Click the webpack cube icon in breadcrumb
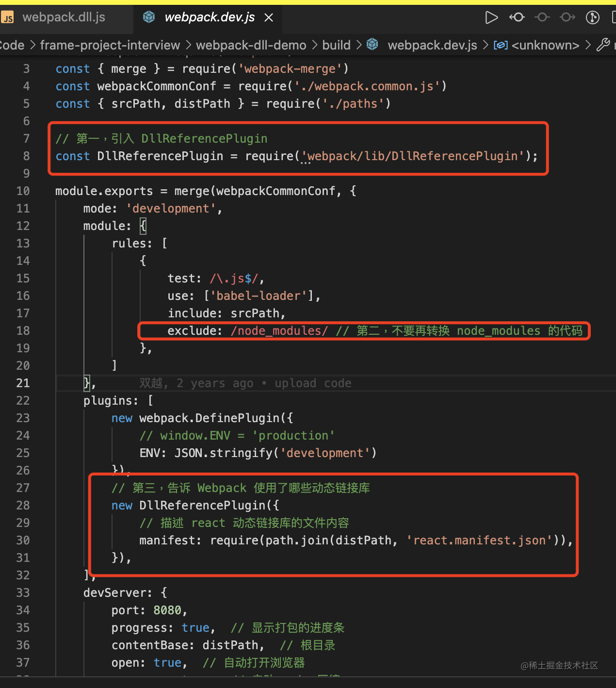Image resolution: width=616 pixels, height=688 pixels. pyautogui.click(x=373, y=45)
